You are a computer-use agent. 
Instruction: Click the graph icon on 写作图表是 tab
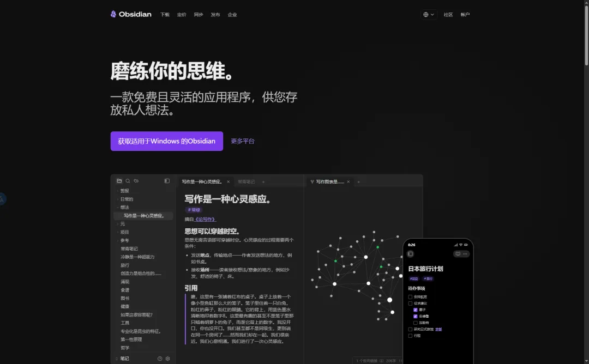312,181
